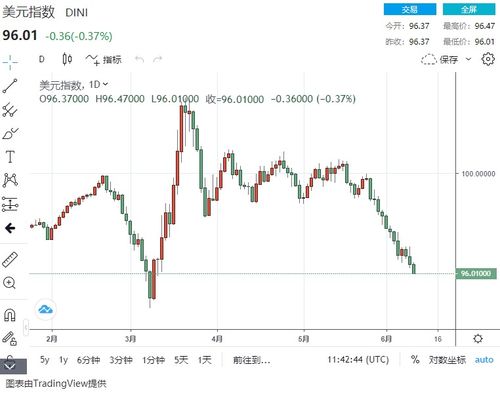
Task: Open the pattern drawing tool
Action: [10, 180]
